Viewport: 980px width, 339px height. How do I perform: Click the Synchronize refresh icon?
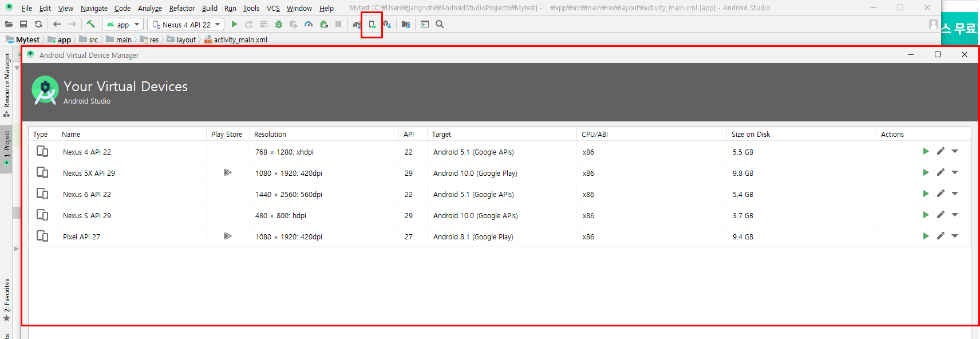38,24
